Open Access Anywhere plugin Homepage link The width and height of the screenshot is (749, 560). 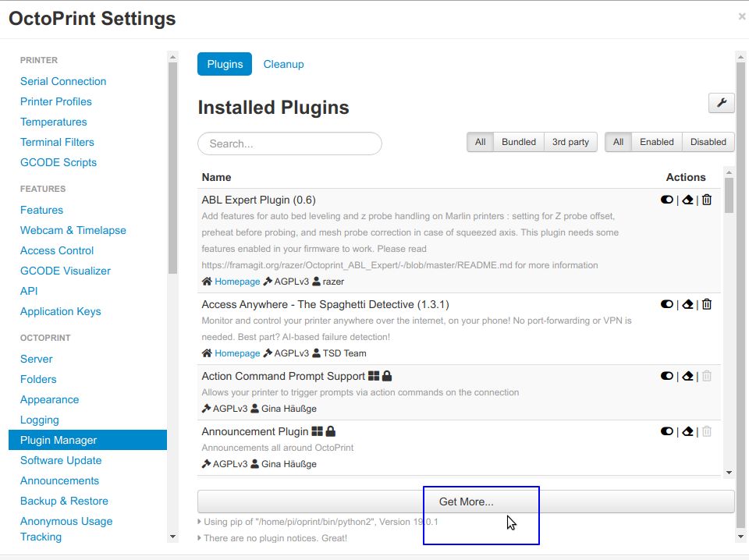click(237, 353)
